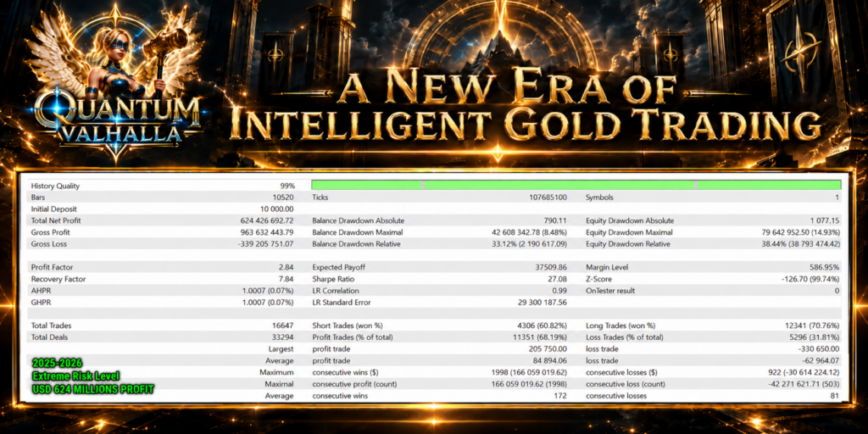Select the average consecutive losses value '81'
This screenshot has width=868, height=434.
tap(835, 396)
